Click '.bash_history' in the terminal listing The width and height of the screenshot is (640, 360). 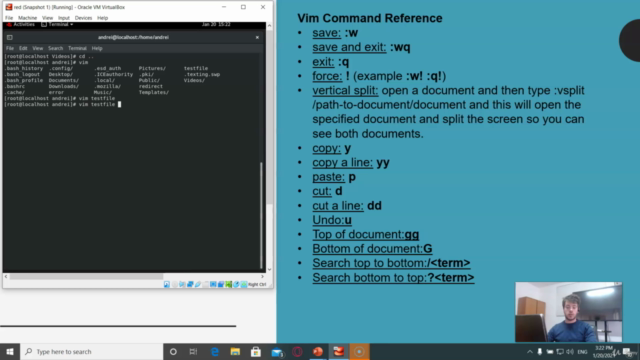[x=24, y=69]
